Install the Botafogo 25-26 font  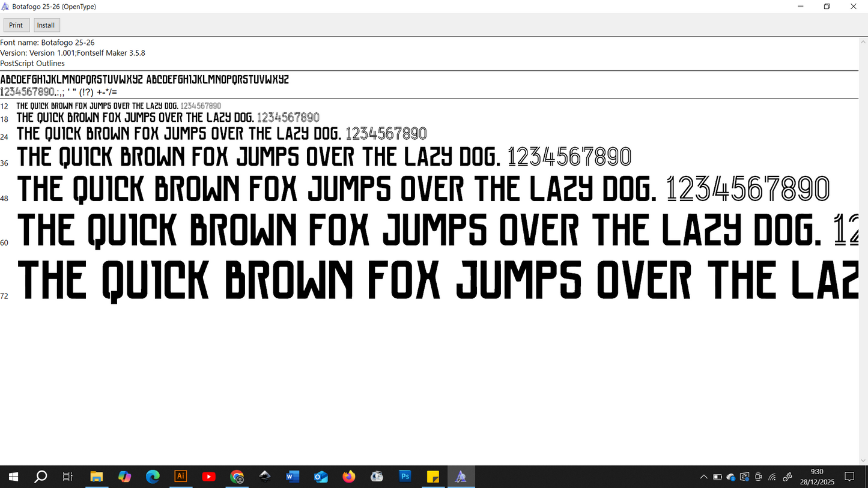coord(46,25)
